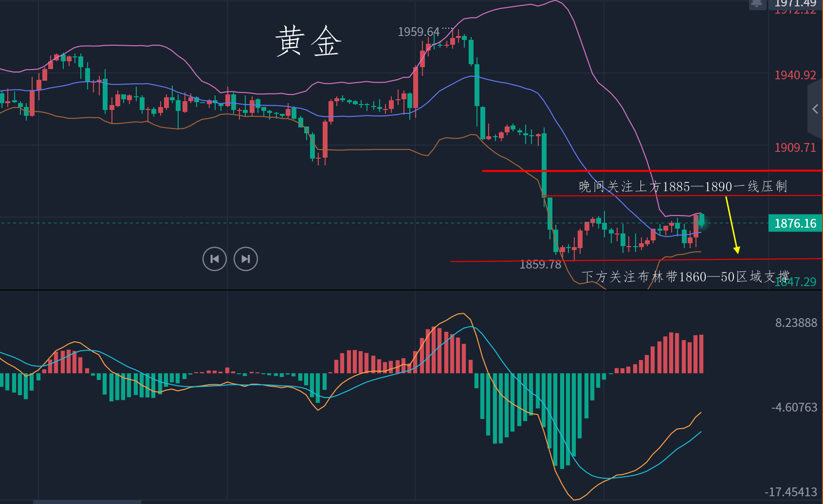The width and height of the screenshot is (823, 504).
Task: Click the 1909.71 price axis label
Action: point(795,147)
